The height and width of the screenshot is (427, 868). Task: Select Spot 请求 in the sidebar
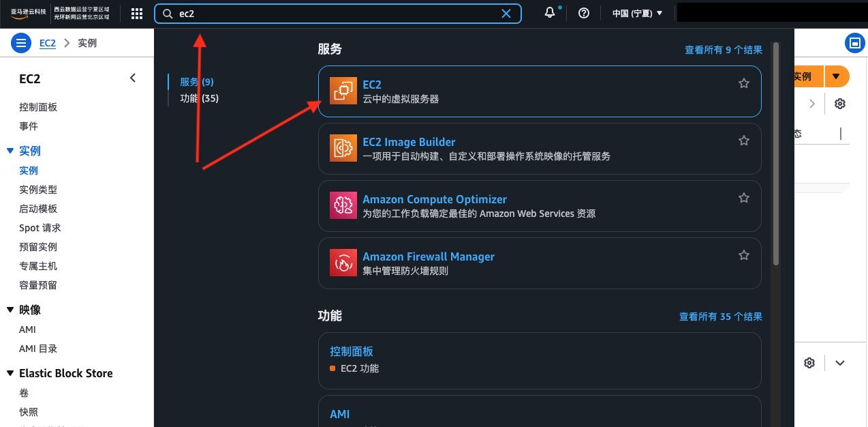(40, 228)
